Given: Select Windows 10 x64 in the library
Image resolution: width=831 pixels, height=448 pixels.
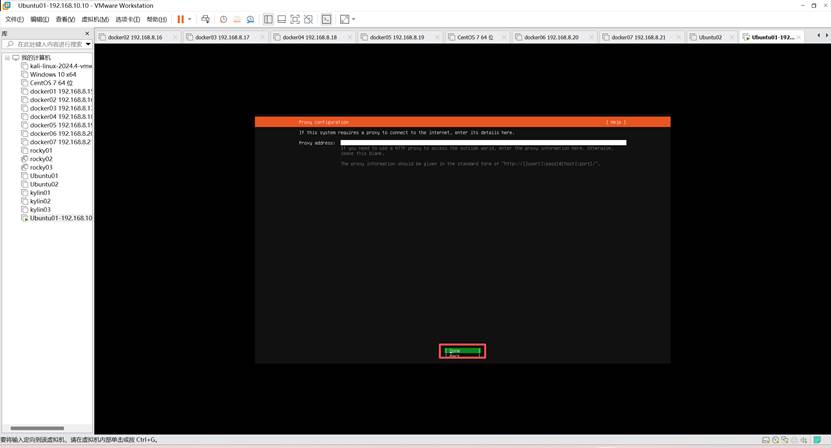Looking at the screenshot, I should tap(48, 74).
